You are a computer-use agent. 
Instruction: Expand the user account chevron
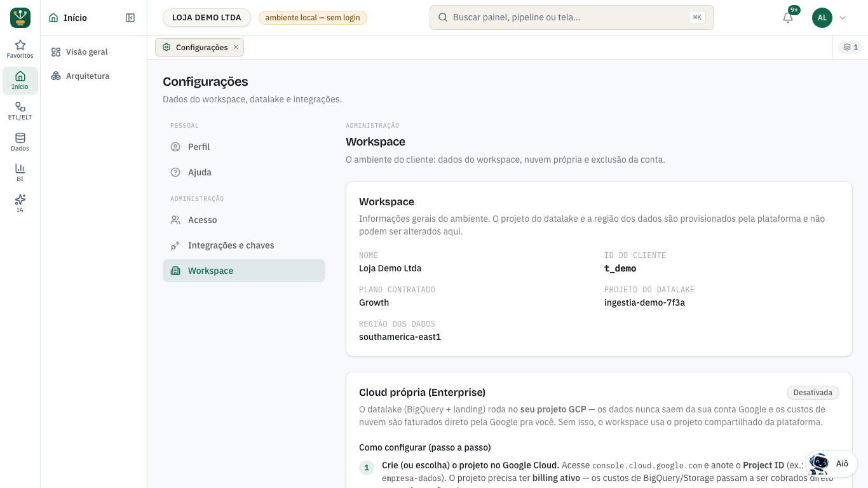click(843, 18)
